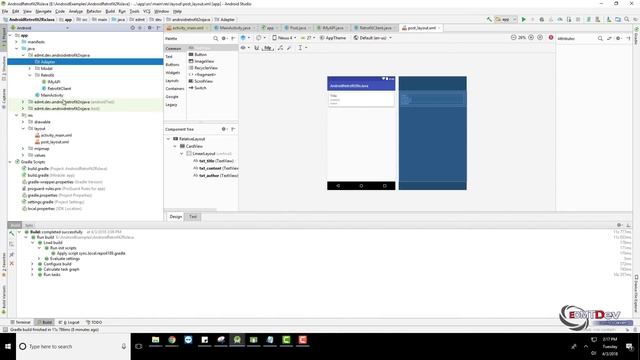640x360 pixels.
Task: Click the build hammer icon in Build panel
Action: (x=11, y=234)
